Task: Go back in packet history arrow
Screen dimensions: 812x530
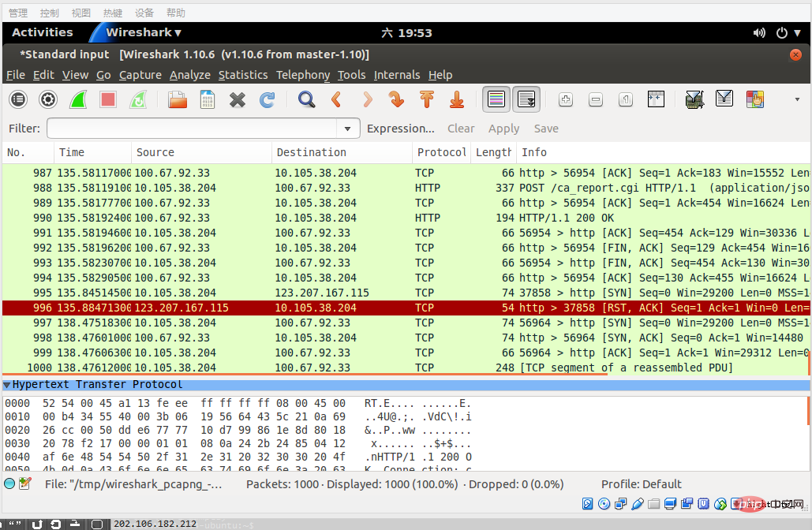Action: tap(336, 99)
